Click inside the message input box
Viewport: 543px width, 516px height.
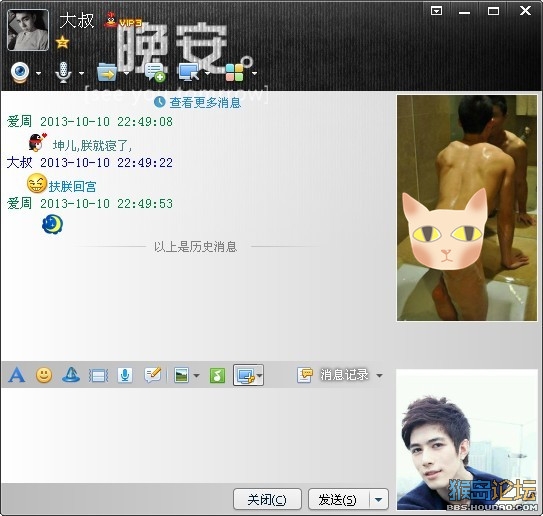point(197,435)
